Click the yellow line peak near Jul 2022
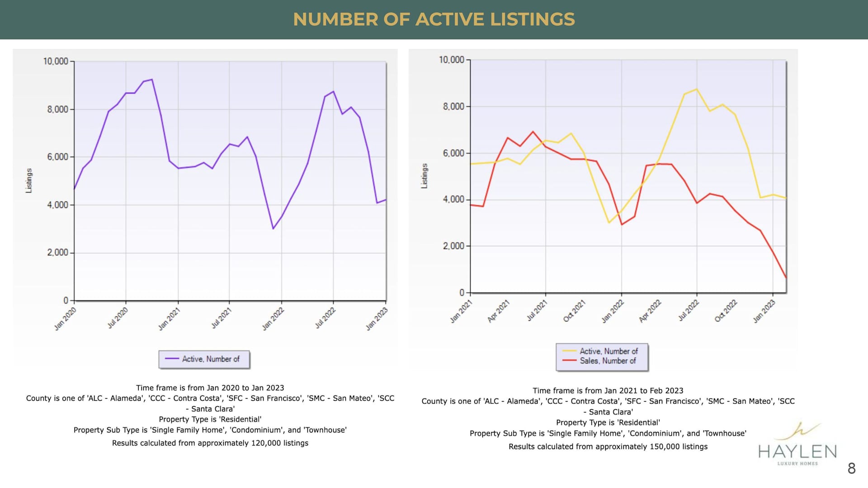Image resolution: width=868 pixels, height=488 pixels. pyautogui.click(x=697, y=89)
